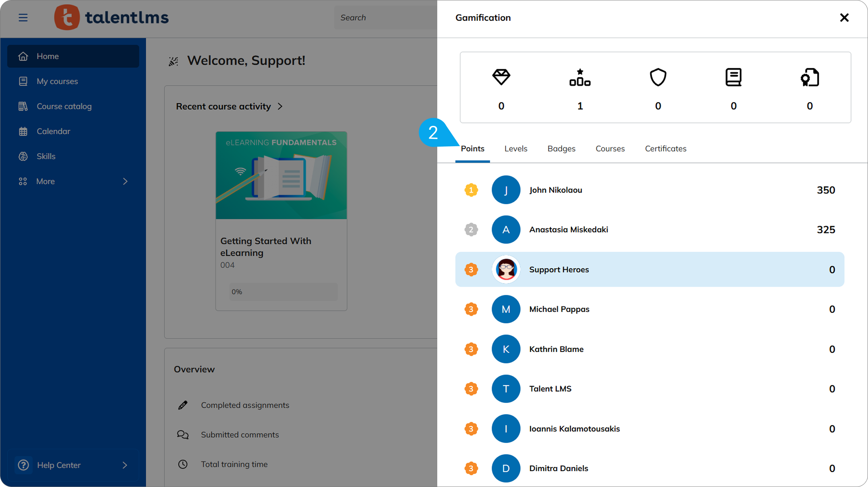Switch to the Levels tab

coord(515,149)
